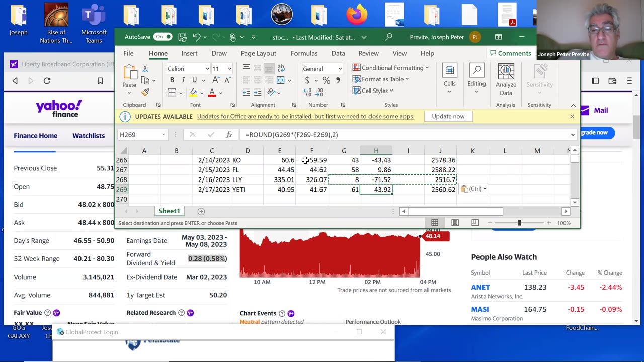Screen dimensions: 644x362
Task: Switch to the Insert tab
Action: click(189, 53)
